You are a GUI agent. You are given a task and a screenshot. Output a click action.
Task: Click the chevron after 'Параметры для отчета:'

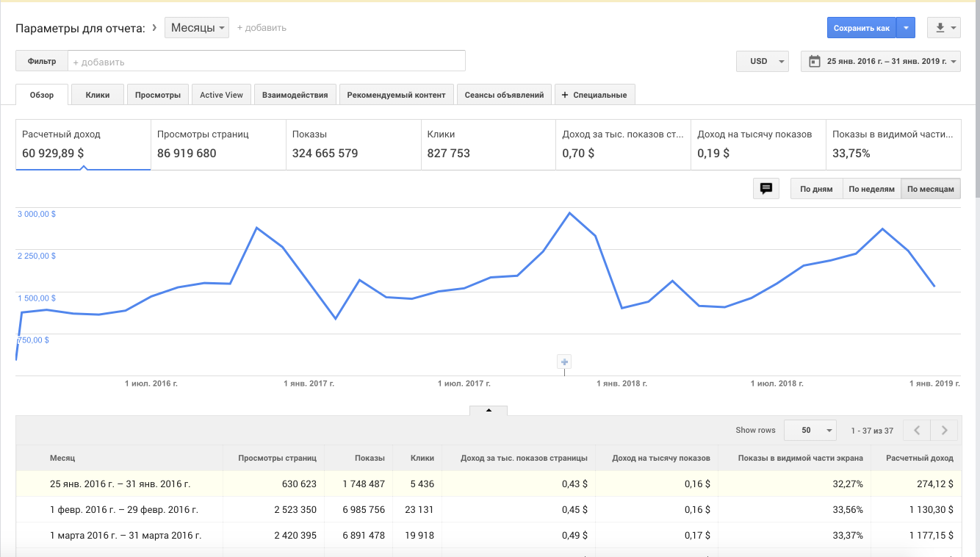point(154,28)
